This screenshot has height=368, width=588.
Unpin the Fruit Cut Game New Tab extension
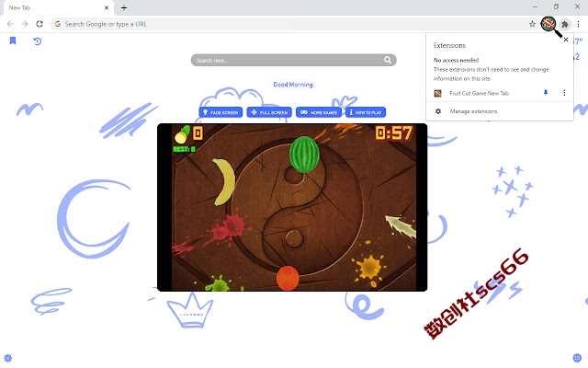pyautogui.click(x=546, y=93)
